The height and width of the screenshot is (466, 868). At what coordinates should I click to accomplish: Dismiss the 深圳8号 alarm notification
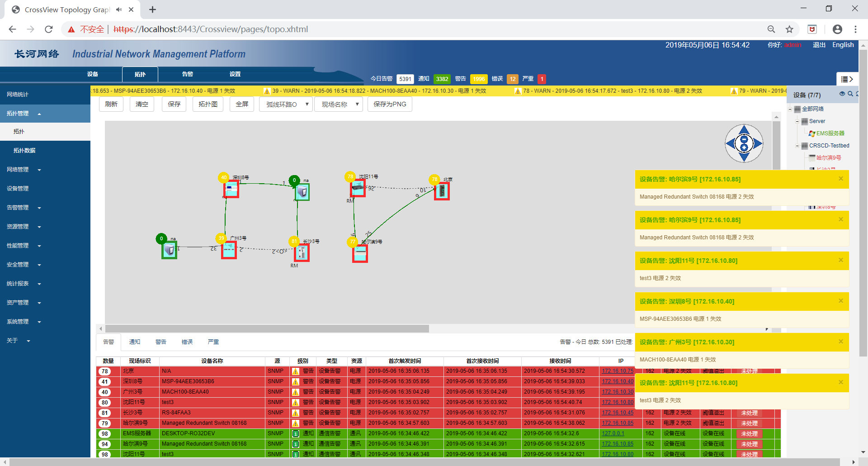[841, 301]
